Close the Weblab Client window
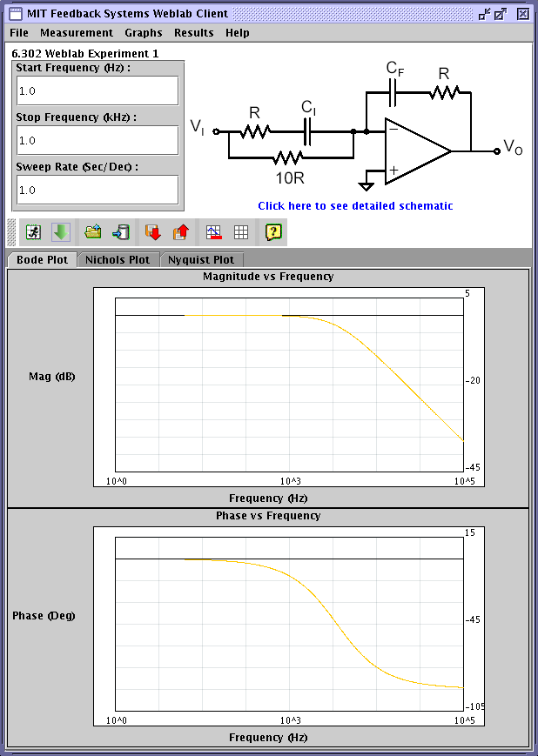This screenshot has height=756, width=538. click(x=523, y=14)
